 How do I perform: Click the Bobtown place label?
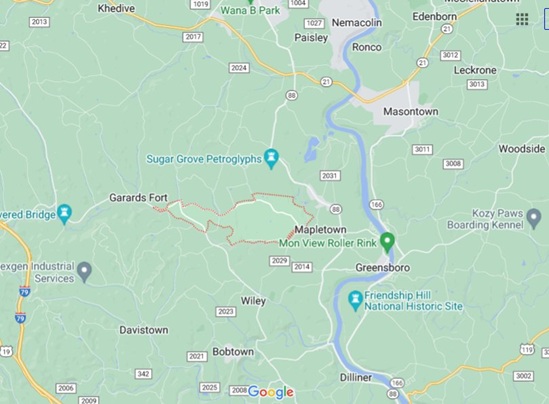click(x=233, y=352)
